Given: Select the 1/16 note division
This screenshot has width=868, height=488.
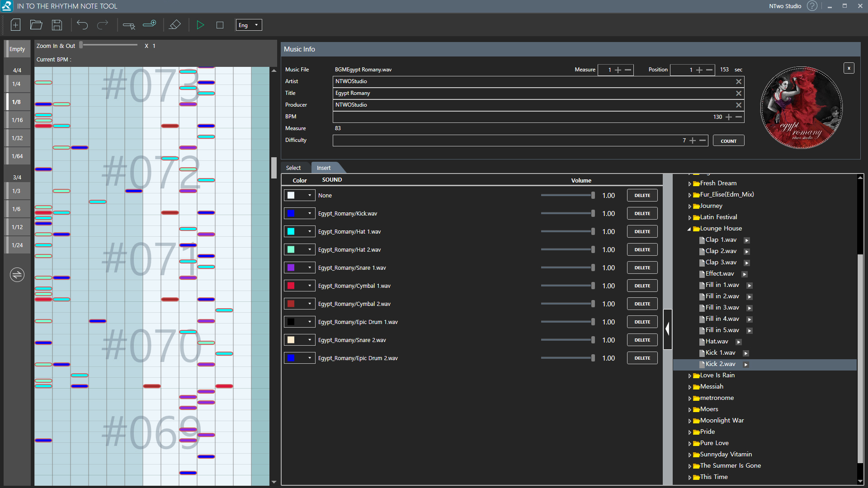Looking at the screenshot, I should coord(17,120).
